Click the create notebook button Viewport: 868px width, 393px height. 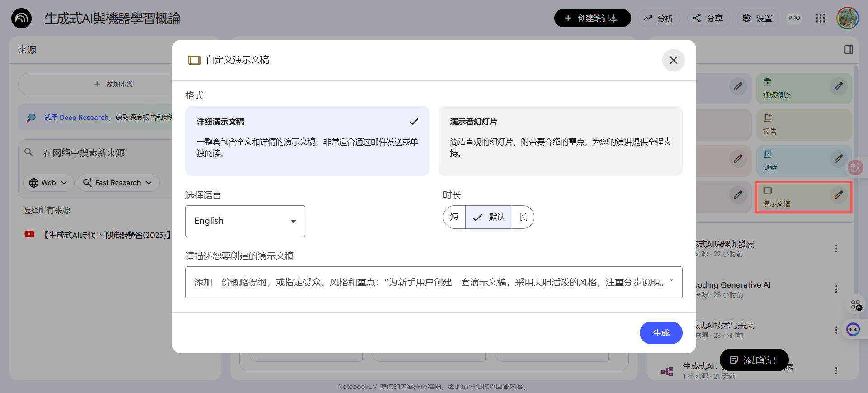click(592, 18)
